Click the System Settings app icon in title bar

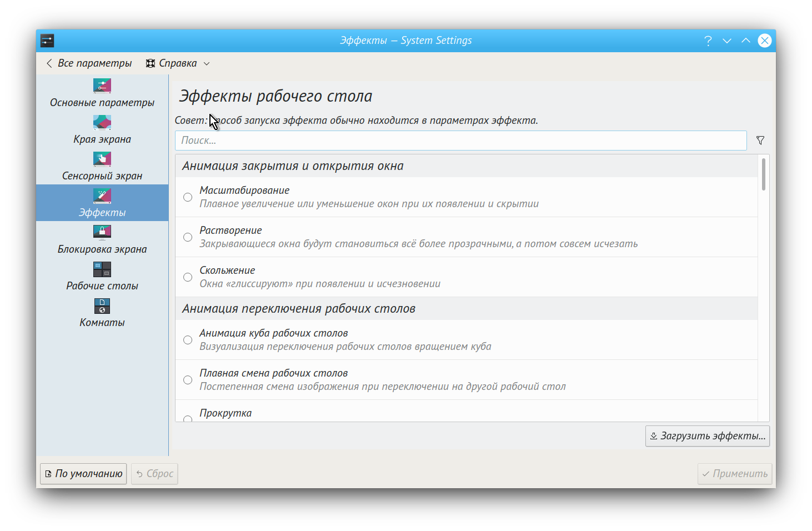(47, 41)
